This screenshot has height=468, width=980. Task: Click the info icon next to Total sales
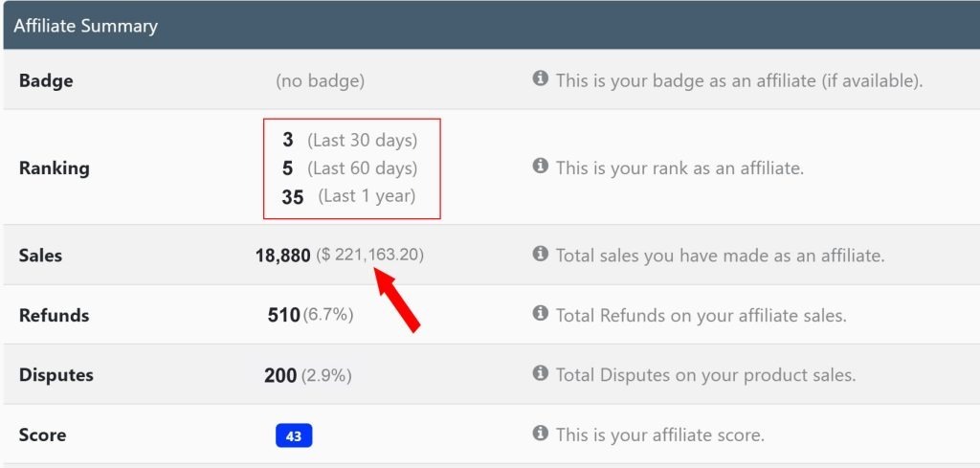(540, 253)
